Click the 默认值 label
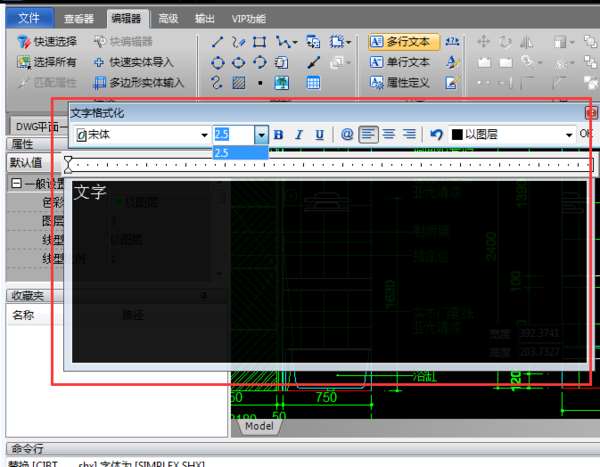Screen dimensions: 600x467 pos(26,163)
